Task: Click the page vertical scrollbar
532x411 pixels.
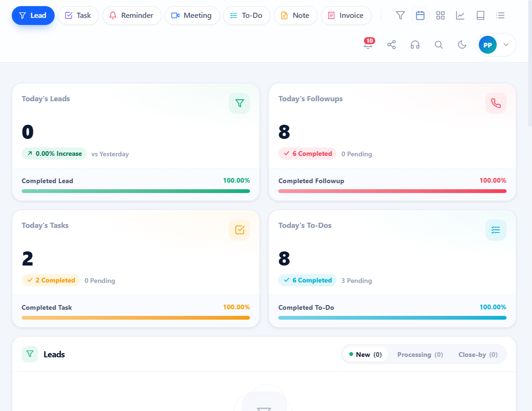Action: coord(530,63)
